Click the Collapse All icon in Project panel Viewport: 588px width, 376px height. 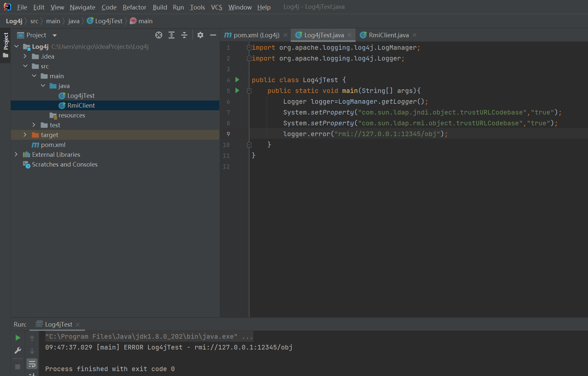click(184, 35)
